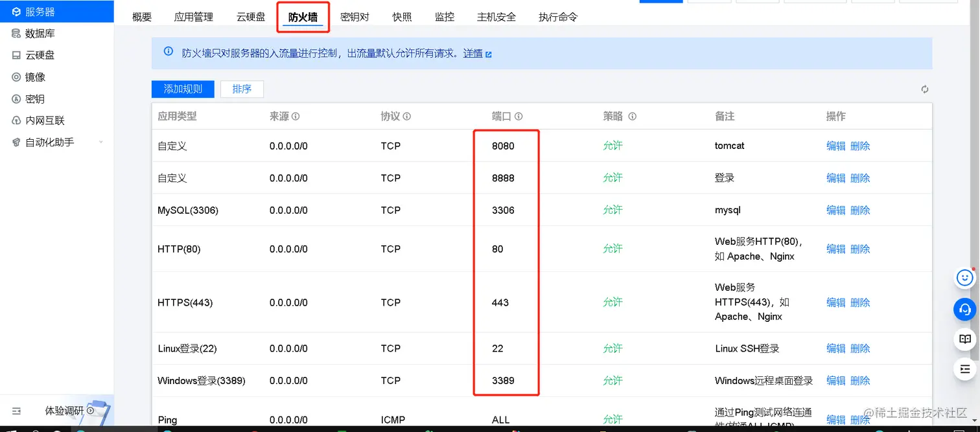Image resolution: width=980 pixels, height=432 pixels.
Task: Click the Windows远程桌面登录 remark
Action: [764, 380]
